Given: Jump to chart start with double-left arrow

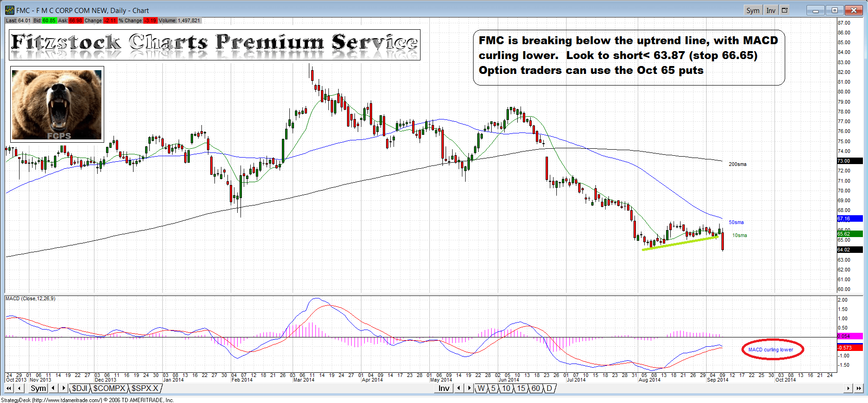Looking at the screenshot, I should click(x=8, y=388).
